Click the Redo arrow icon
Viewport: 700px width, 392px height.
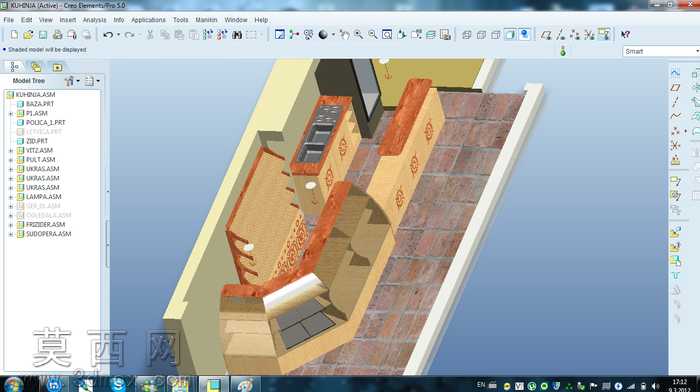click(129, 34)
